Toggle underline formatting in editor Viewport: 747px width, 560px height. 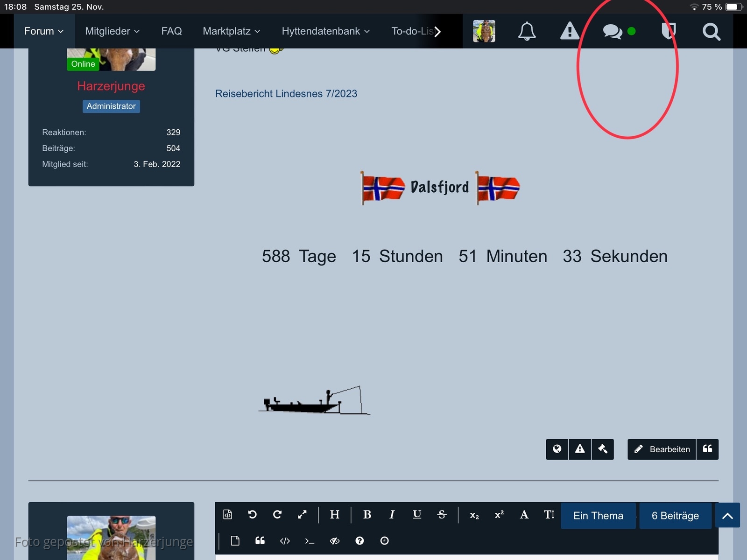(417, 514)
